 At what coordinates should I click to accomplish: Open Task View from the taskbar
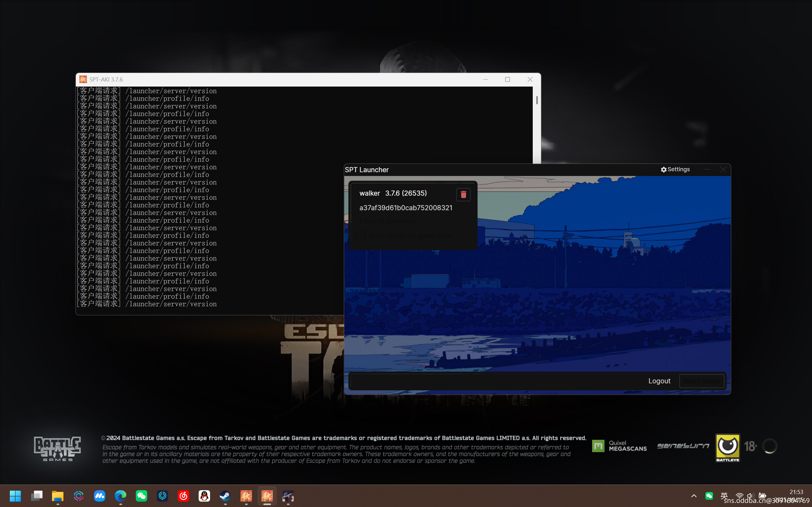tap(36, 496)
